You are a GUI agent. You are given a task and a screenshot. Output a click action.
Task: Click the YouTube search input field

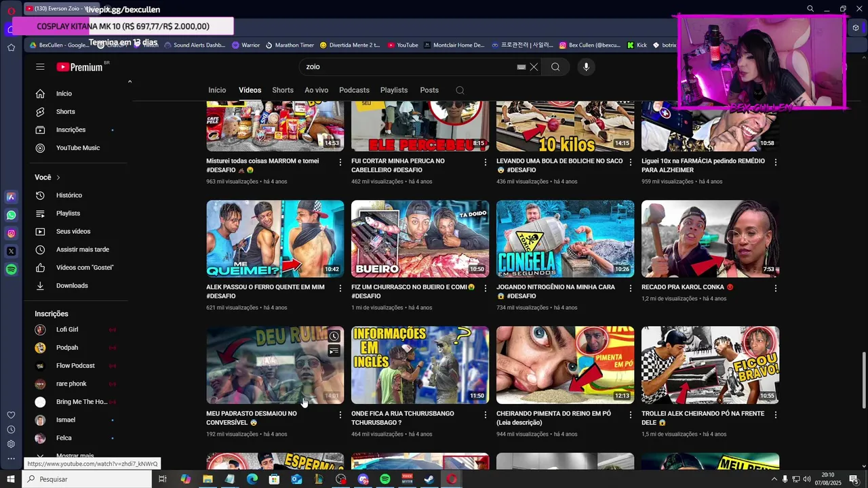click(x=407, y=66)
